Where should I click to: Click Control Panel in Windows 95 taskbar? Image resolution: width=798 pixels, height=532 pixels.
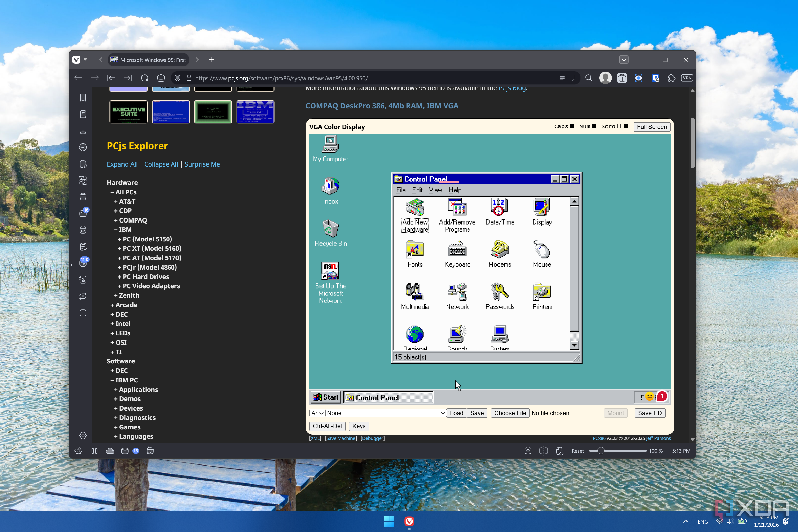(x=389, y=397)
